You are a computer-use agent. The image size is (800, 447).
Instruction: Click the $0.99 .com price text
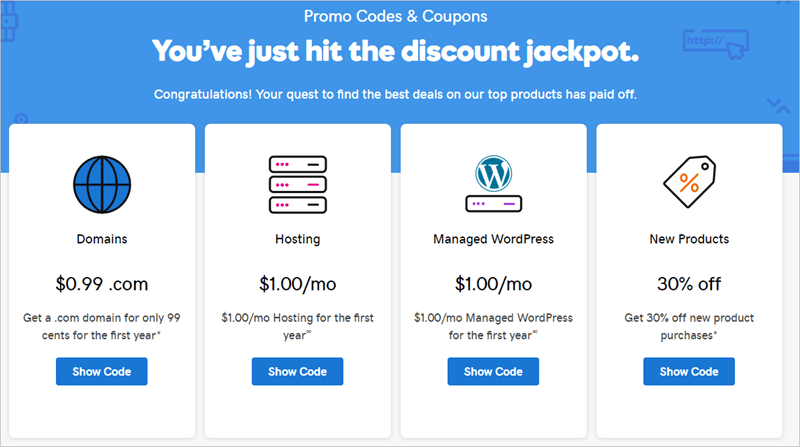pos(102,284)
